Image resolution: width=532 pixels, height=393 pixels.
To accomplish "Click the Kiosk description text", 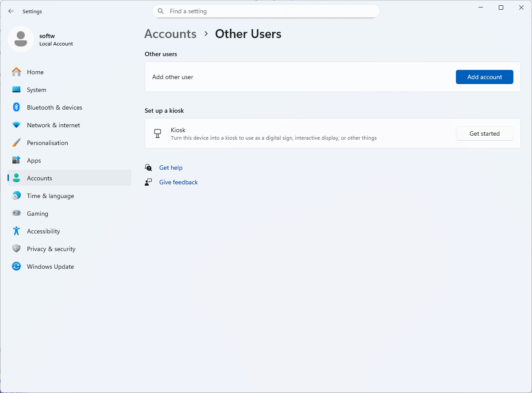I will (x=274, y=138).
